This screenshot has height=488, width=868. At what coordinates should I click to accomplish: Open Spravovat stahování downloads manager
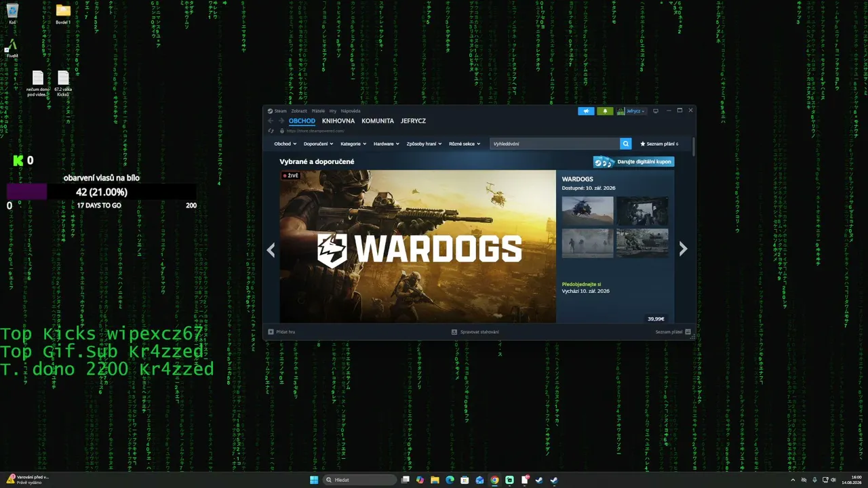(x=475, y=332)
